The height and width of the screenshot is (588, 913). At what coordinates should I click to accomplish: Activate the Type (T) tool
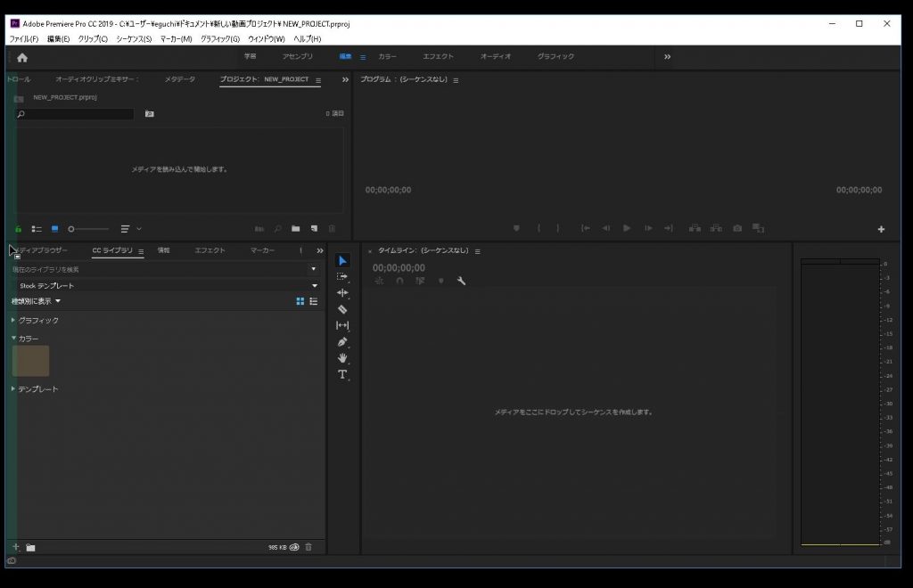[342, 375]
